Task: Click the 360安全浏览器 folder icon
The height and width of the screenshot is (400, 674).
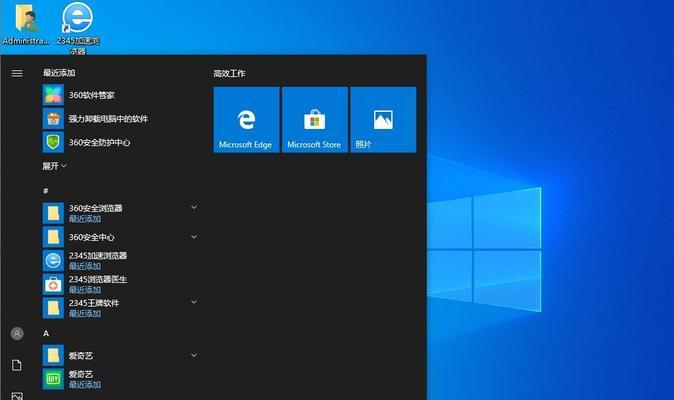Action: click(53, 213)
